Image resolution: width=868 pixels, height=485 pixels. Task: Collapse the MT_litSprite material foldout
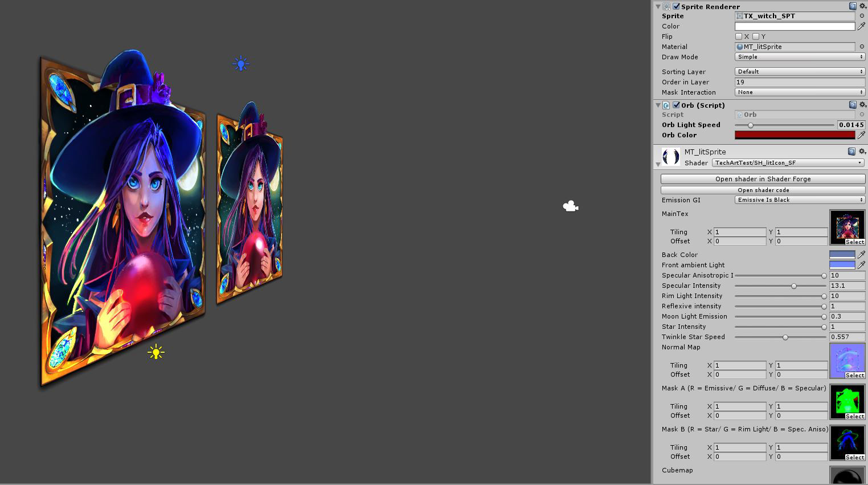[x=658, y=164]
